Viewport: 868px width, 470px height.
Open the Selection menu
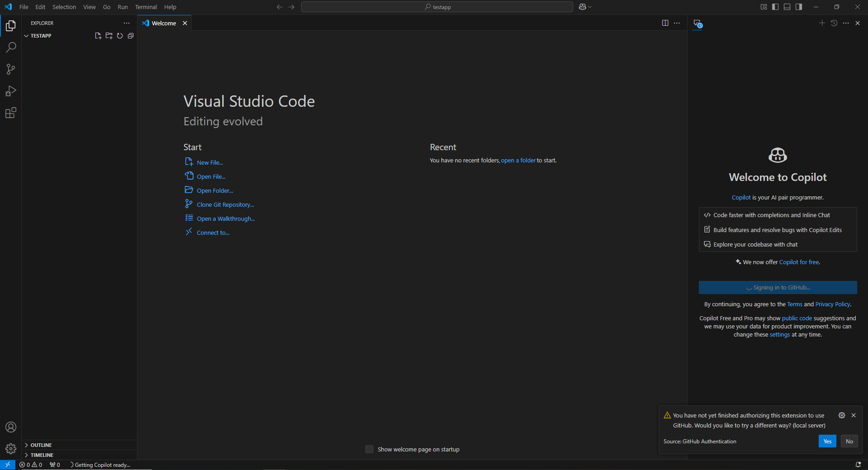pyautogui.click(x=64, y=7)
